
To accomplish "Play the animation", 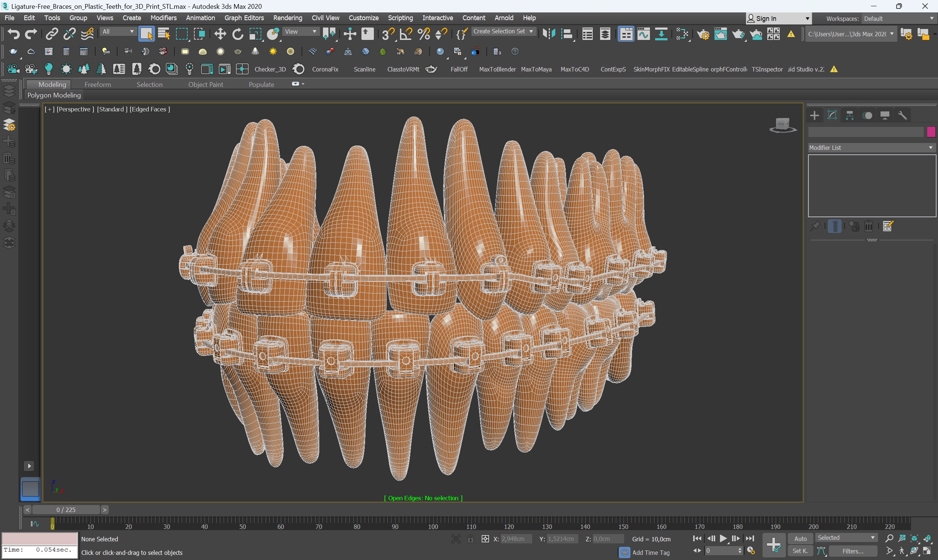I will pos(723,538).
